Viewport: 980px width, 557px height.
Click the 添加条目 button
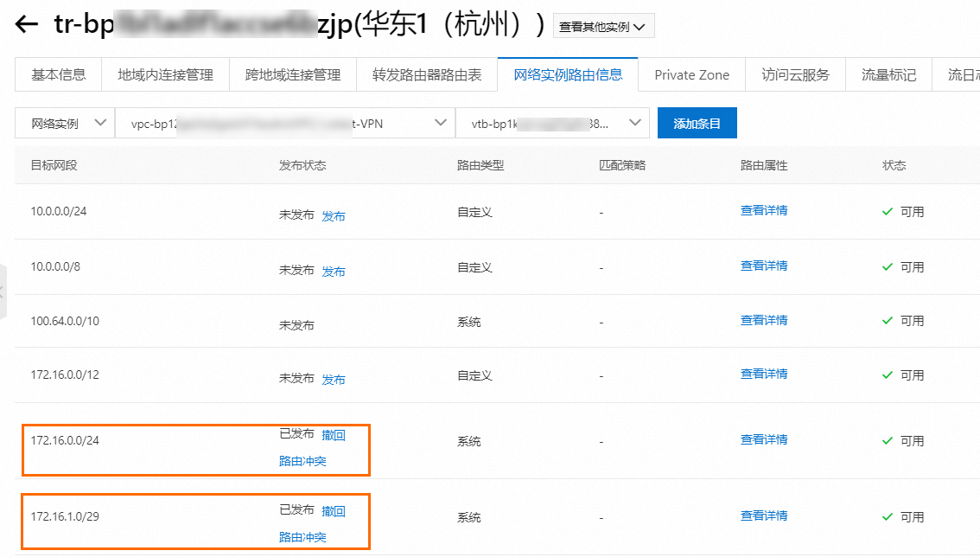tap(697, 122)
